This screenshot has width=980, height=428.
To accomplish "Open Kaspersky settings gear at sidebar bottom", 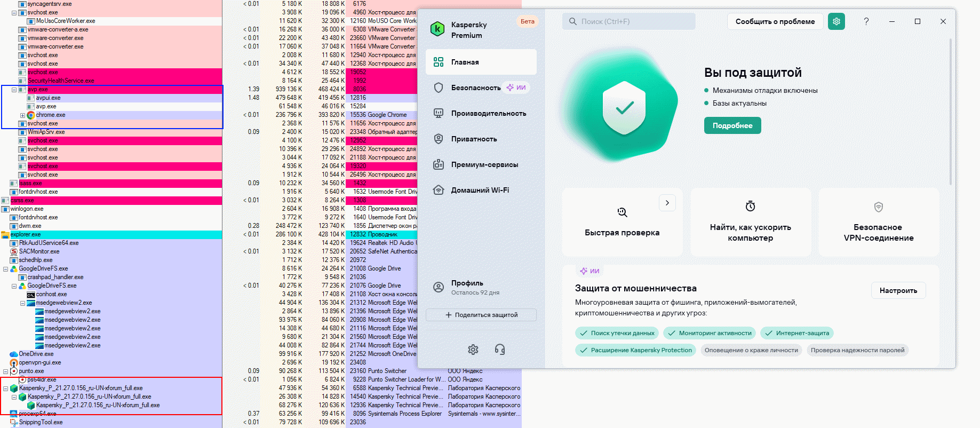I will click(x=473, y=350).
